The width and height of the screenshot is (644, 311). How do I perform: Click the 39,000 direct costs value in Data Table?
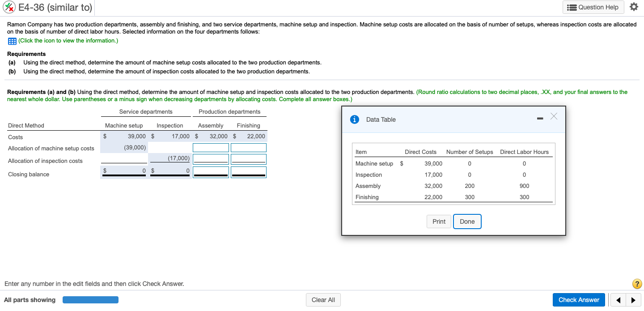click(x=433, y=163)
